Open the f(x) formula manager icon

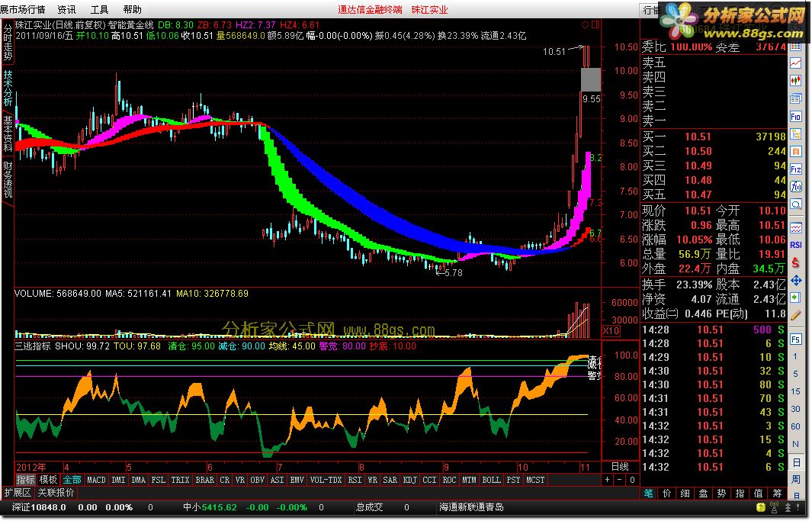point(795,187)
